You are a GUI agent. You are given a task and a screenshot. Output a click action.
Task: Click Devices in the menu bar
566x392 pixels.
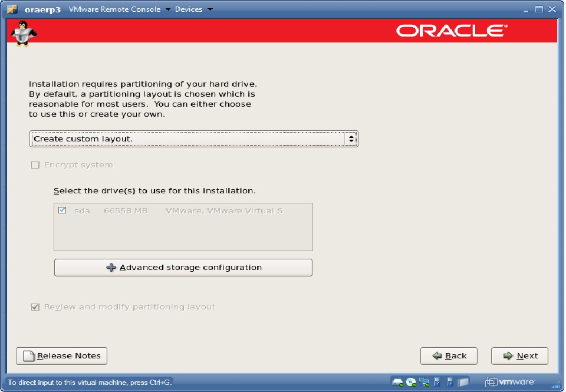coord(188,9)
